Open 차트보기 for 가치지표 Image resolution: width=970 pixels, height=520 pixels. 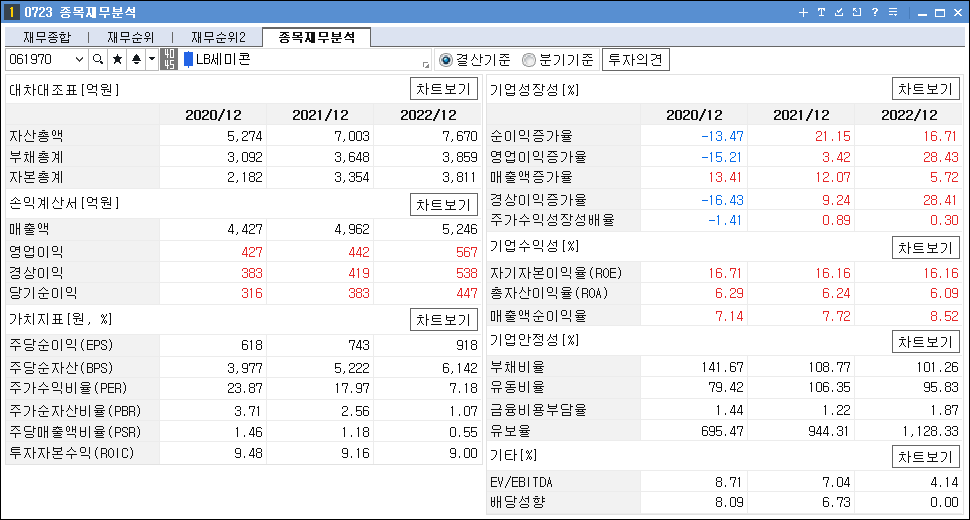(444, 320)
